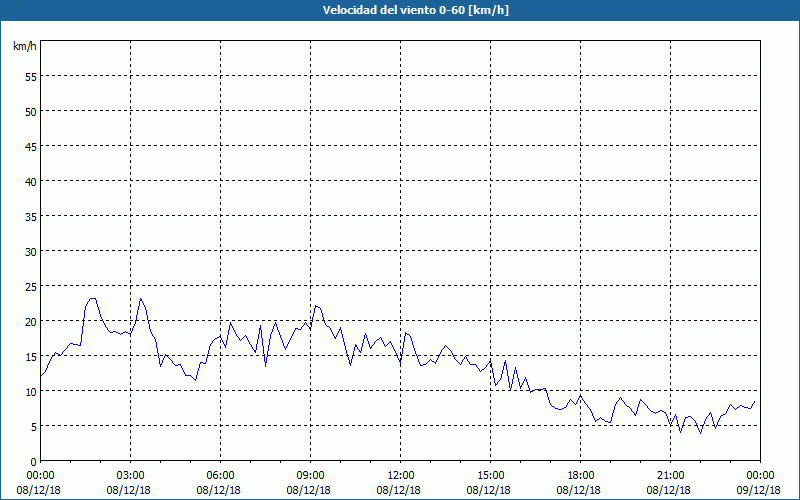Click the "08/12/18" date under the first 00:00
The image size is (800, 500).
coord(39,490)
